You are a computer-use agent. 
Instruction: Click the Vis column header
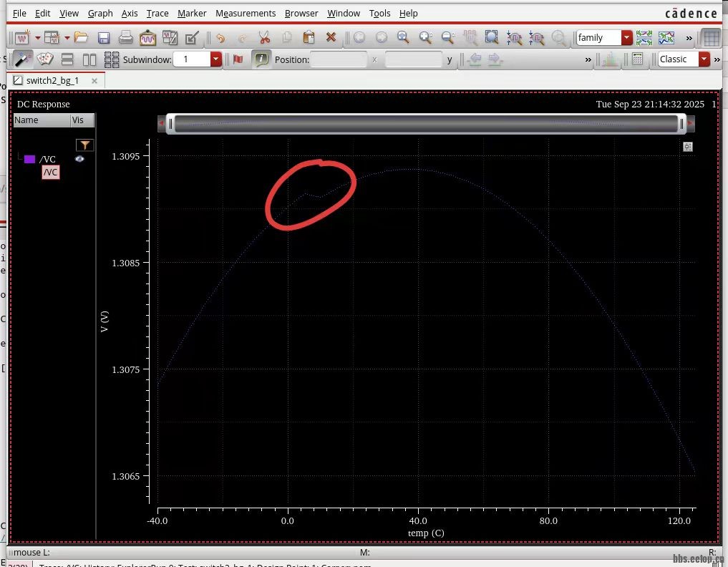pyautogui.click(x=82, y=120)
